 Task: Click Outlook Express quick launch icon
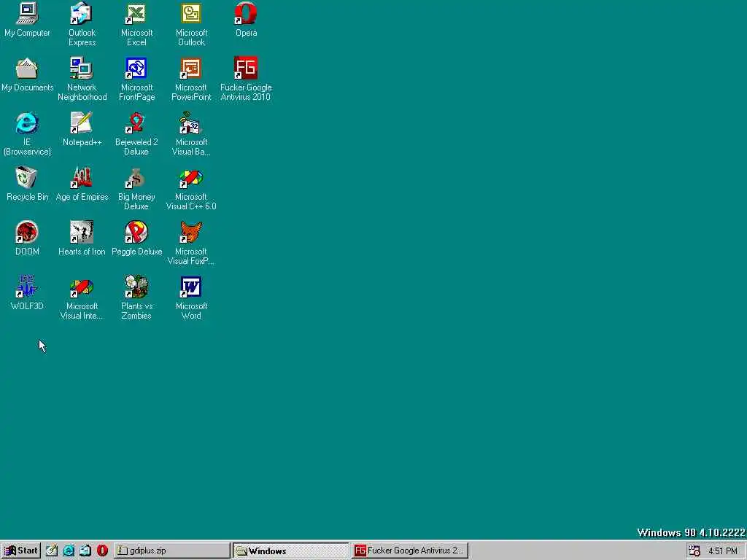[85, 551]
